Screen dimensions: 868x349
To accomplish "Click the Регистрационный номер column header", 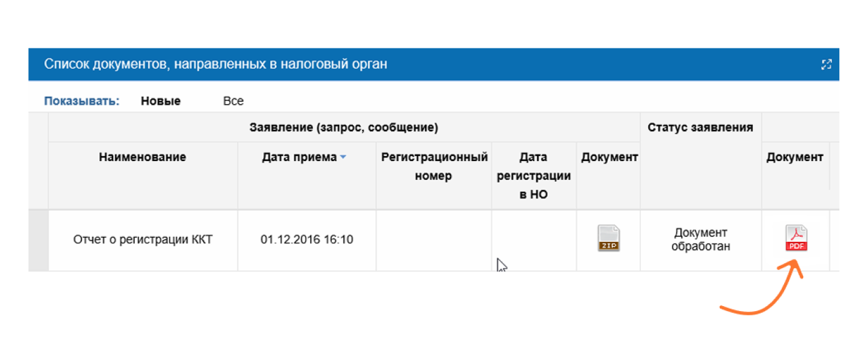I will [x=434, y=167].
